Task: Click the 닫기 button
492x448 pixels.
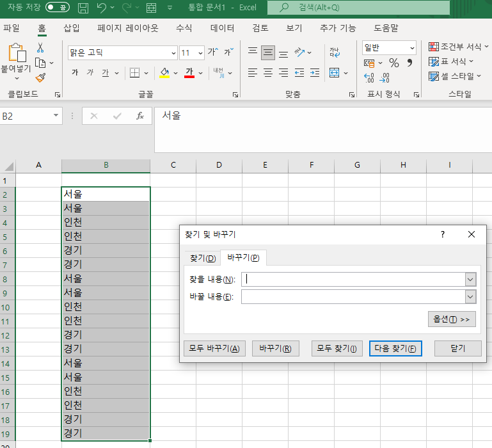Action: [458, 348]
